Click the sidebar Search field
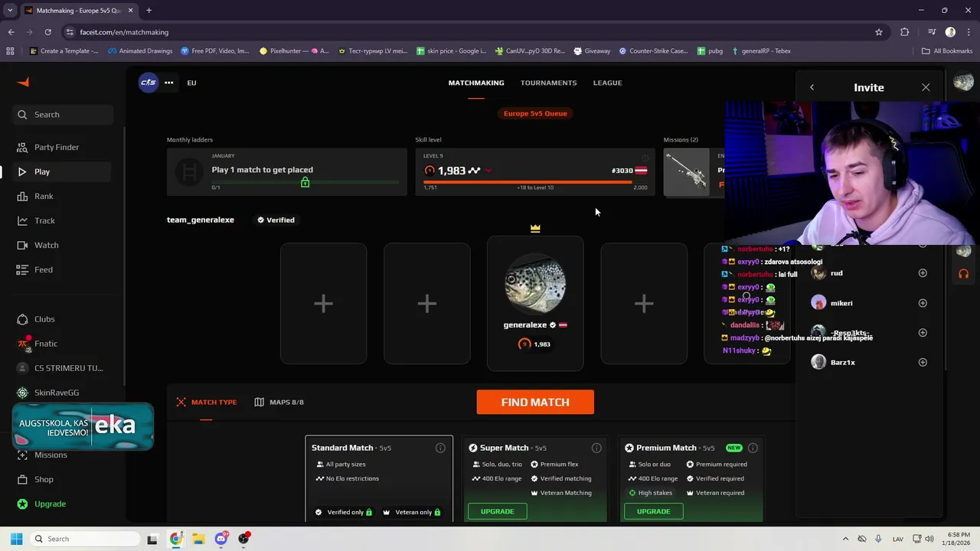The width and height of the screenshot is (980, 551). click(63, 115)
